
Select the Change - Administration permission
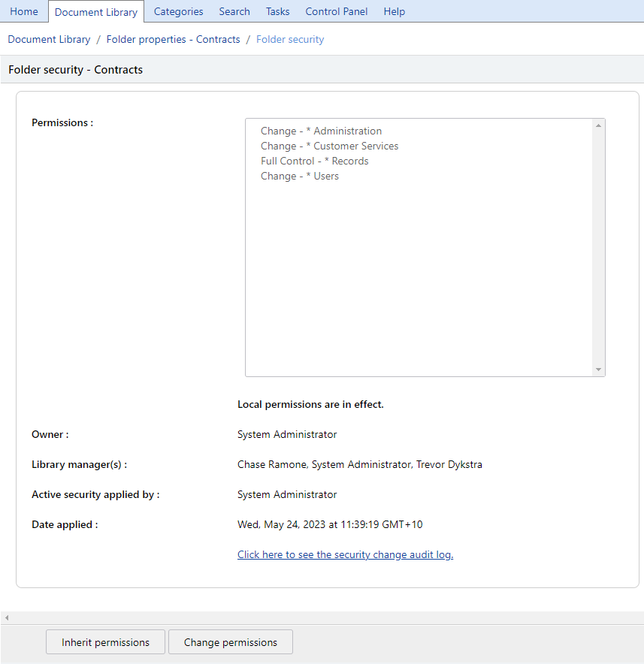tap(321, 131)
